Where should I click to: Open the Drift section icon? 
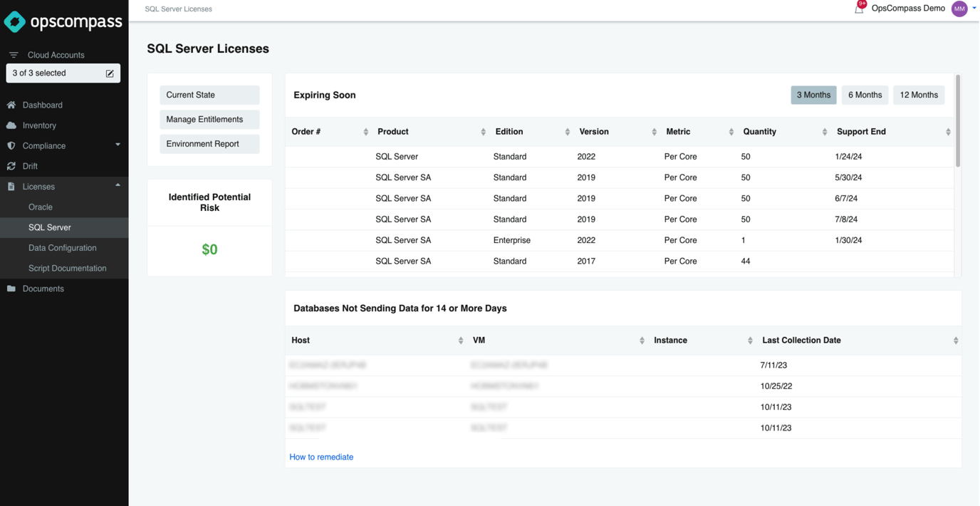pyautogui.click(x=12, y=165)
